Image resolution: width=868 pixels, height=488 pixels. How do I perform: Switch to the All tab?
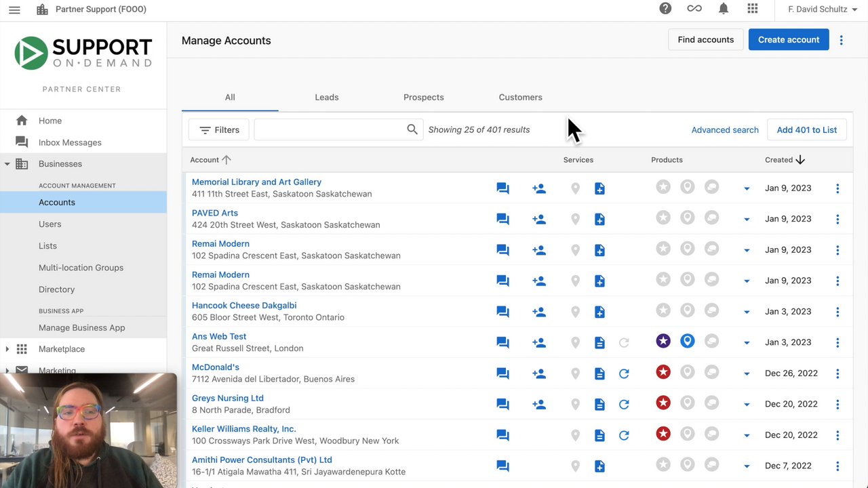pyautogui.click(x=230, y=97)
